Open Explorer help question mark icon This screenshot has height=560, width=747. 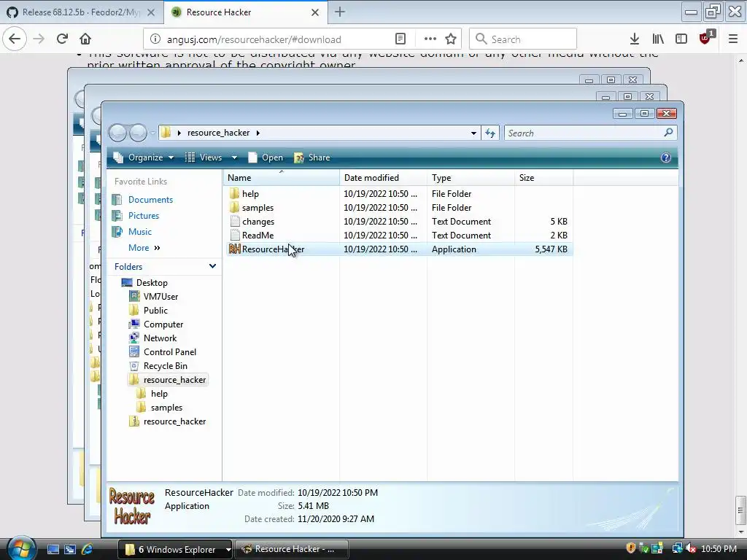(x=665, y=157)
